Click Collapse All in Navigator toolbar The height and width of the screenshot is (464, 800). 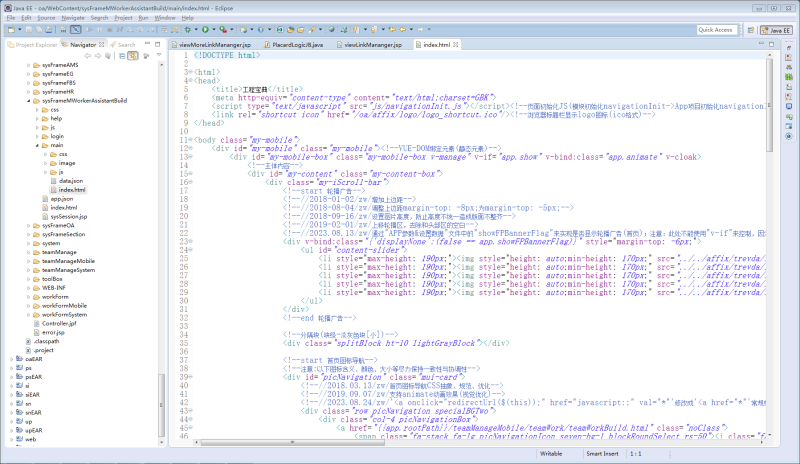point(122,56)
